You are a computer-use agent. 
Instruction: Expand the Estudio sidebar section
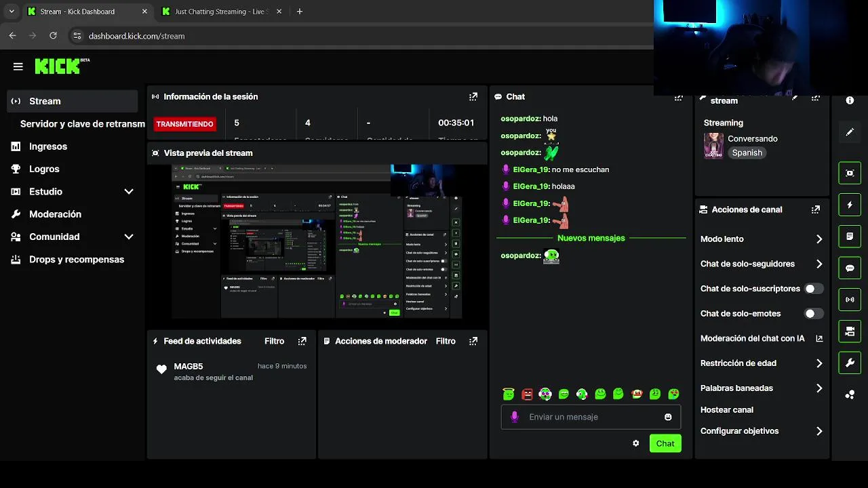[x=128, y=192]
